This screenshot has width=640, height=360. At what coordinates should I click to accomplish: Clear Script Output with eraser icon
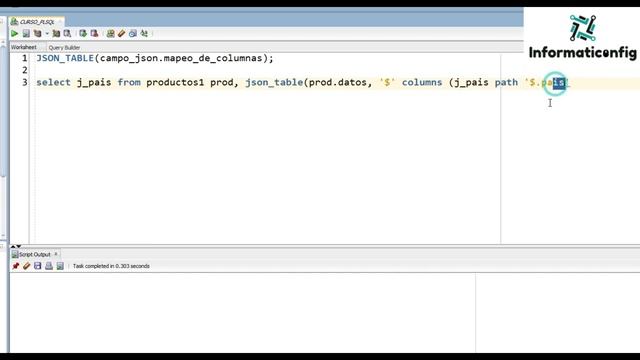(27, 266)
